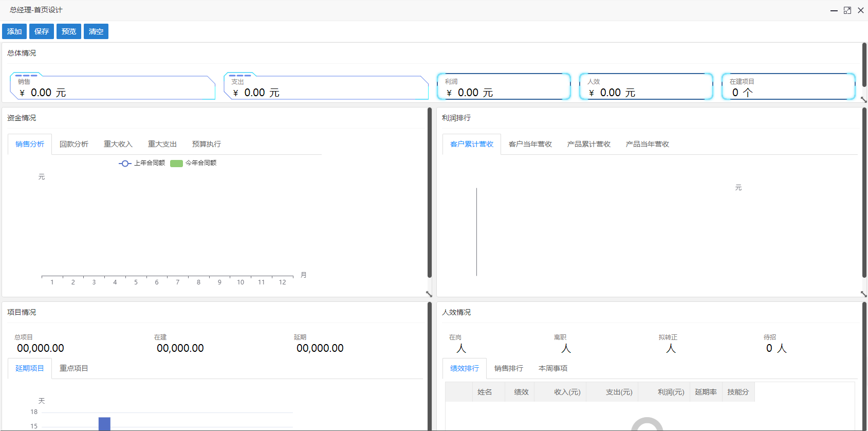Open the 本周事项 tab
868x431 pixels.
tap(553, 368)
